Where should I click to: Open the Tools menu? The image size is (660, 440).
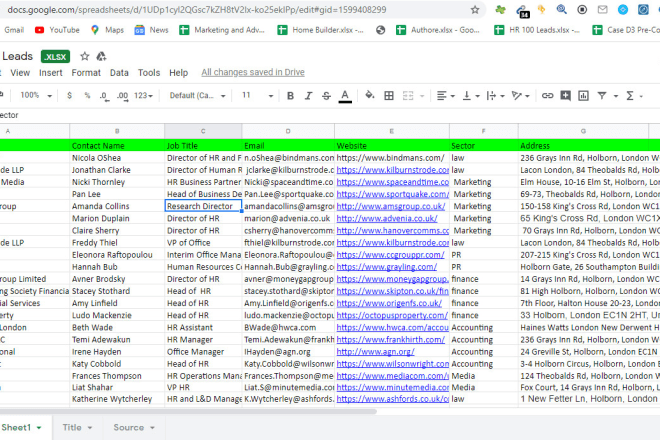[x=149, y=72]
